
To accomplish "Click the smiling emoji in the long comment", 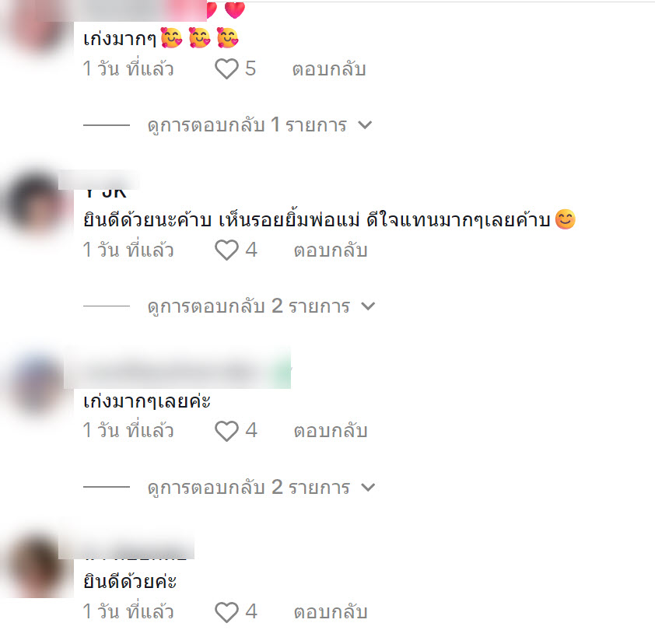I will coord(566,219).
